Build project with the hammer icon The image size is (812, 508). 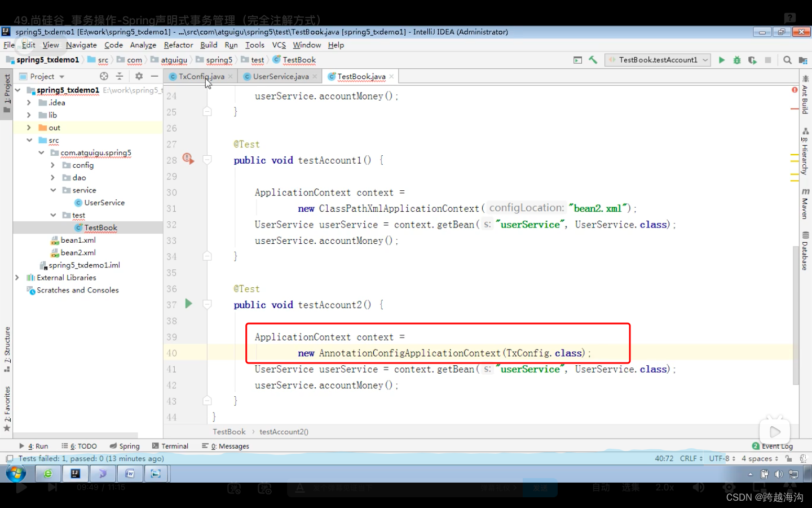coord(593,60)
